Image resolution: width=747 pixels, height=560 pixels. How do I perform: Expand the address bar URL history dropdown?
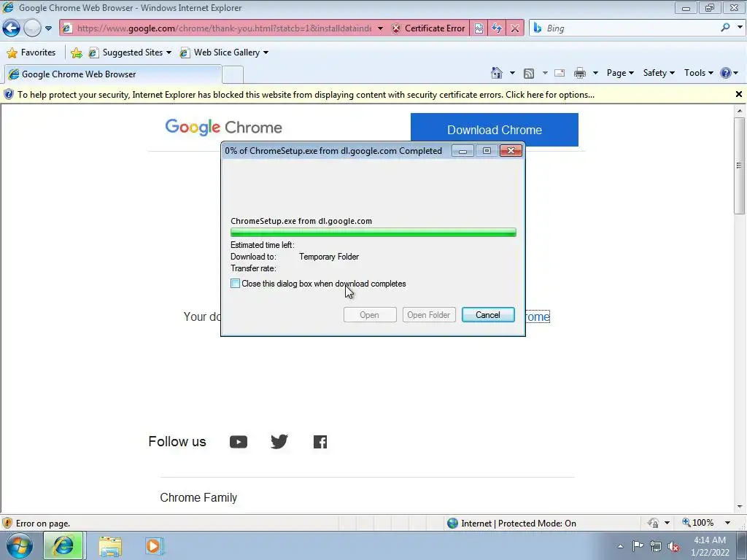380,28
